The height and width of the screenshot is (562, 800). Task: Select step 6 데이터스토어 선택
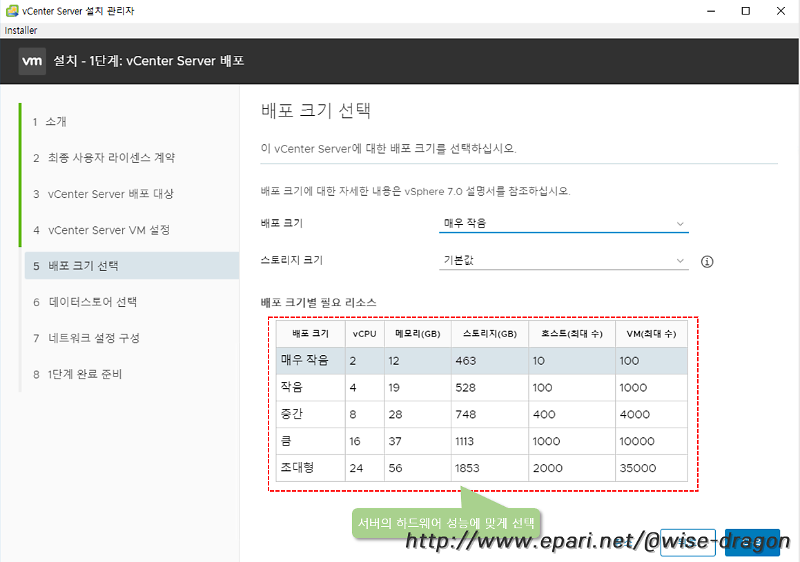(85, 302)
